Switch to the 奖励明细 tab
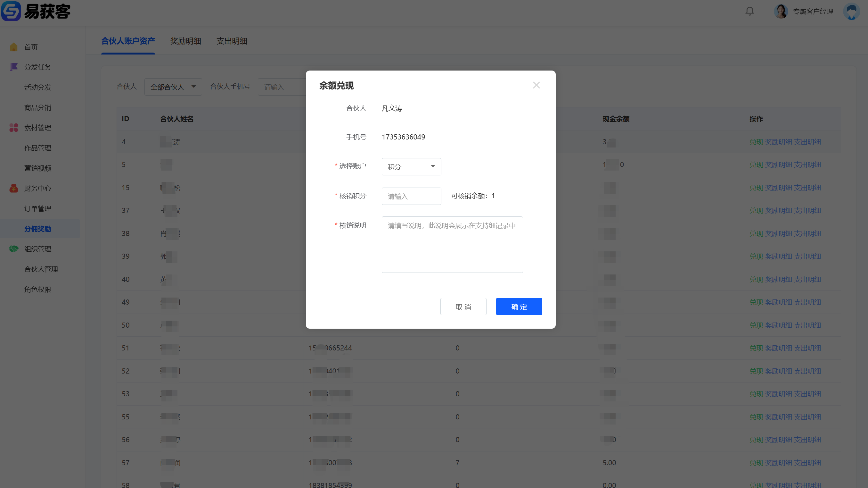 (185, 41)
